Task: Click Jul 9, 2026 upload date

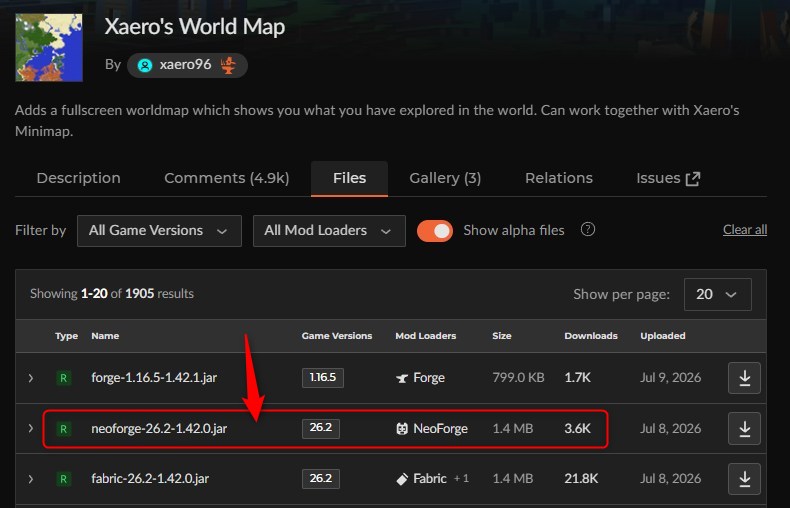Action: click(x=671, y=378)
